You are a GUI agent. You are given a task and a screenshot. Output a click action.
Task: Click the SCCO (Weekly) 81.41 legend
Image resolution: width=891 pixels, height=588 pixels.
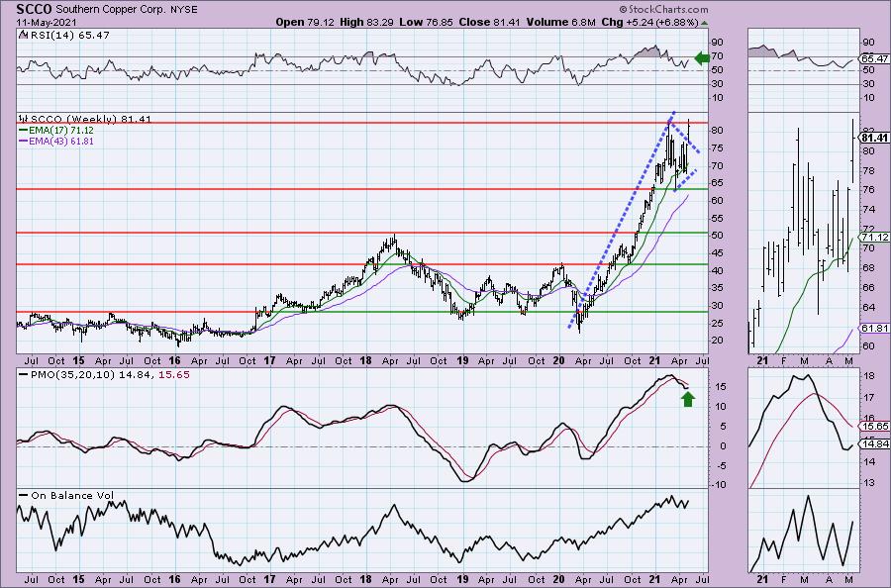coord(85,119)
